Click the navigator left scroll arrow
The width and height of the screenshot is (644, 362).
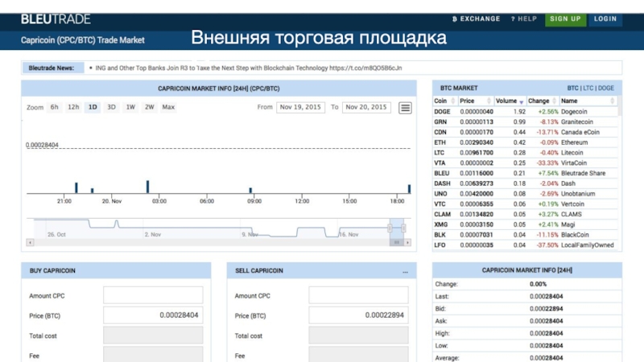pos(31,242)
